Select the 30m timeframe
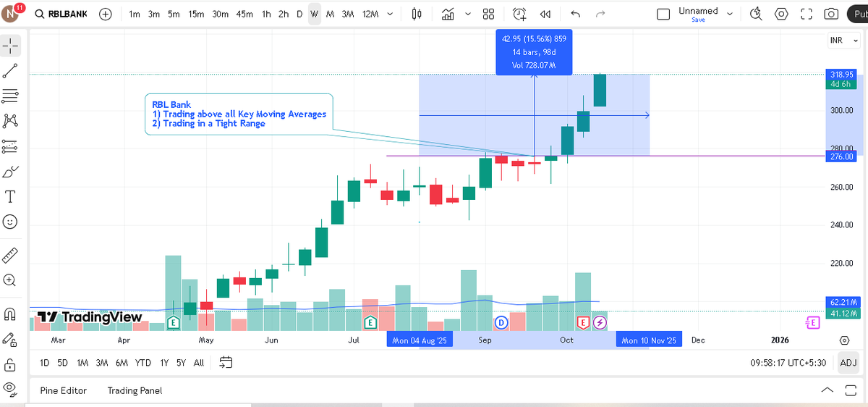The image size is (868, 407). pyautogui.click(x=220, y=14)
